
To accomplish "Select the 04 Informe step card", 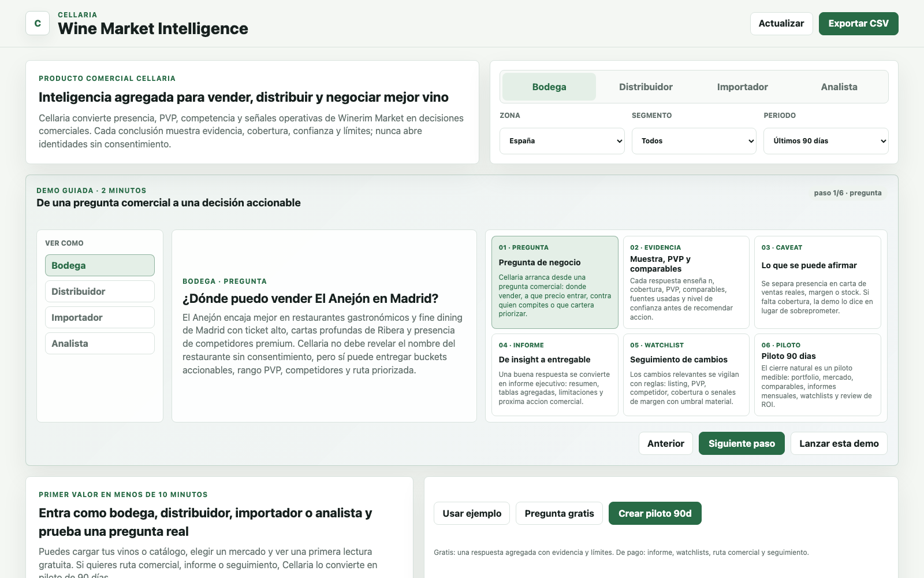I will point(555,375).
